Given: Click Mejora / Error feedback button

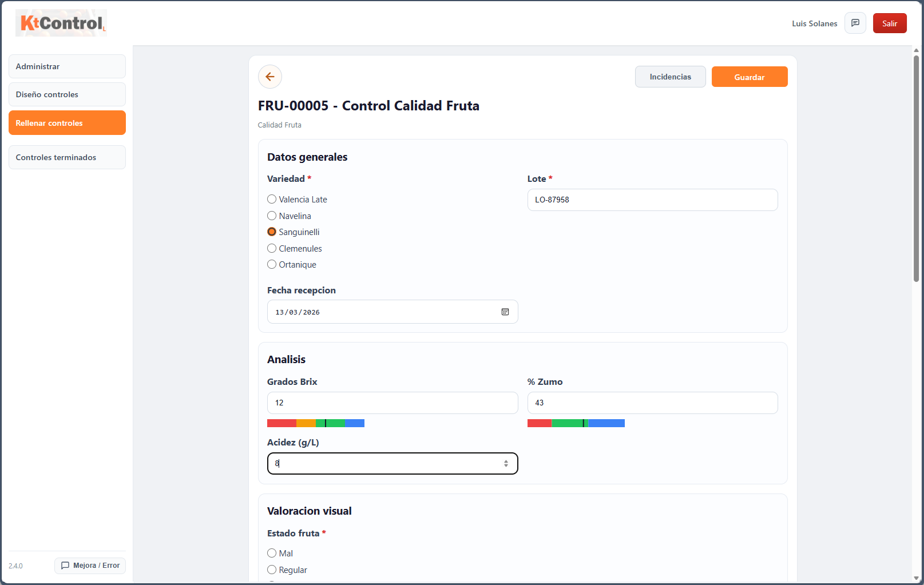Looking at the screenshot, I should coord(90,566).
